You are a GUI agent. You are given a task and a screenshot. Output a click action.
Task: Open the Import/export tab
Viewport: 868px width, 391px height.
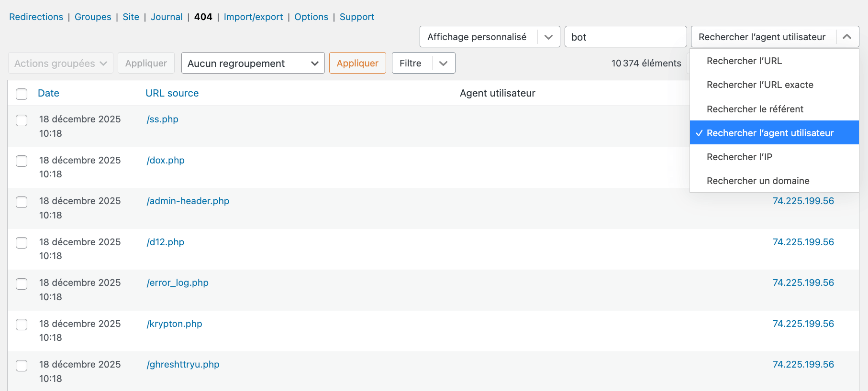click(x=253, y=17)
